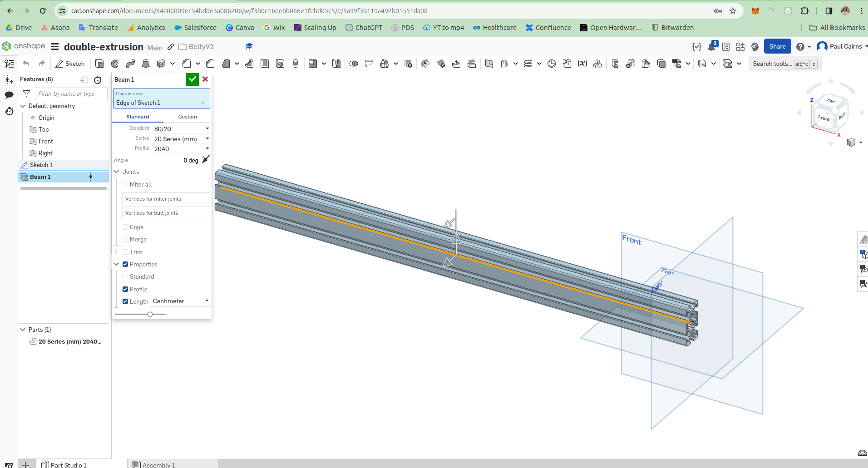
Task: Open notifications bell icon
Action: coord(712,46)
